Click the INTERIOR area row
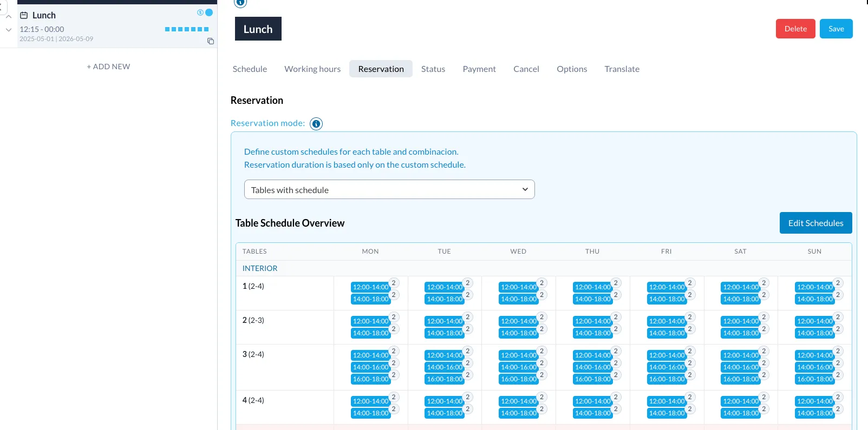868x430 pixels. coord(544,268)
